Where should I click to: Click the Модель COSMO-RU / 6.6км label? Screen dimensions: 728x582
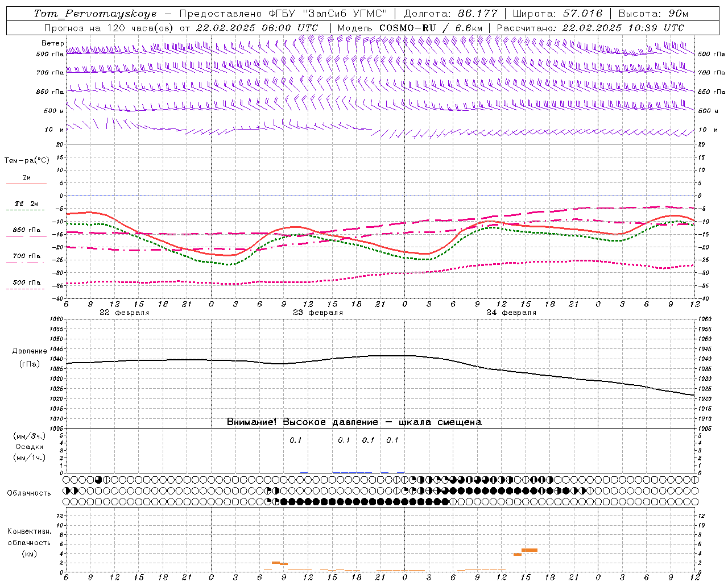pyautogui.click(x=410, y=28)
